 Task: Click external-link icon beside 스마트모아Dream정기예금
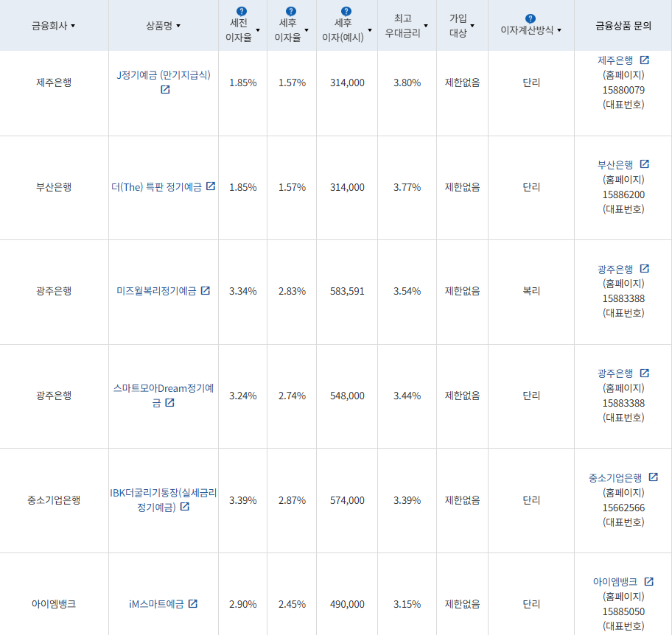pyautogui.click(x=170, y=402)
